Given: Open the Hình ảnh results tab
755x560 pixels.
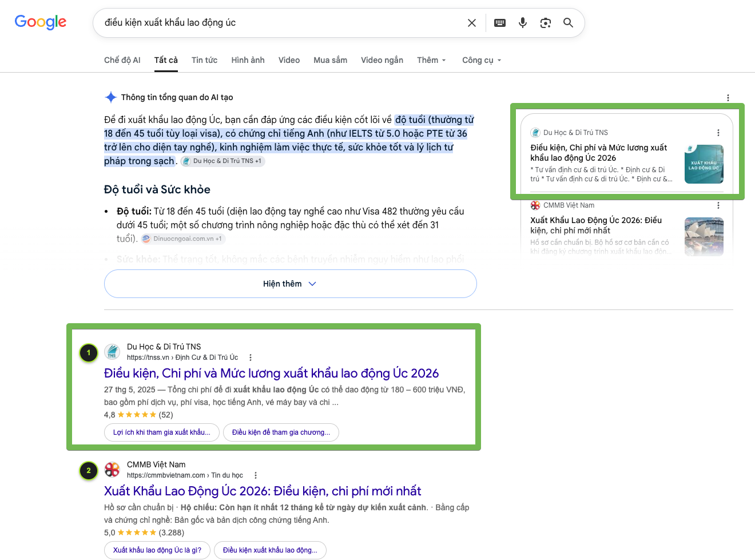Looking at the screenshot, I should pyautogui.click(x=248, y=60).
